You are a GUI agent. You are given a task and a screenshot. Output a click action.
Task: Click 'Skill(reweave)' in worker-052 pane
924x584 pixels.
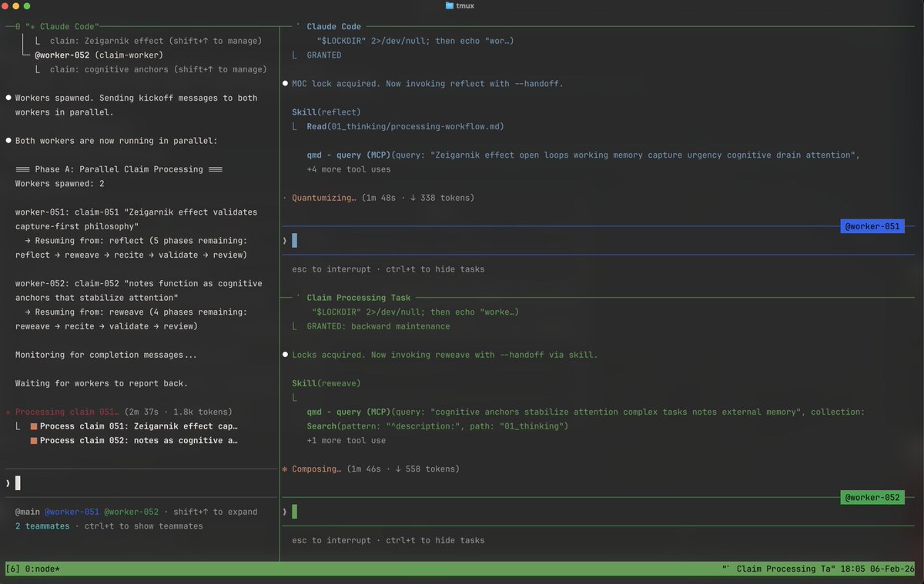tap(326, 383)
